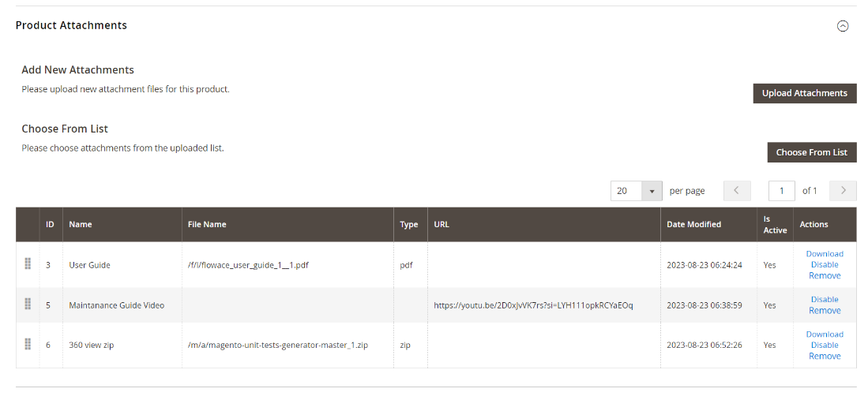Go to the previous page arrow
The image size is (868, 396).
[736, 191]
